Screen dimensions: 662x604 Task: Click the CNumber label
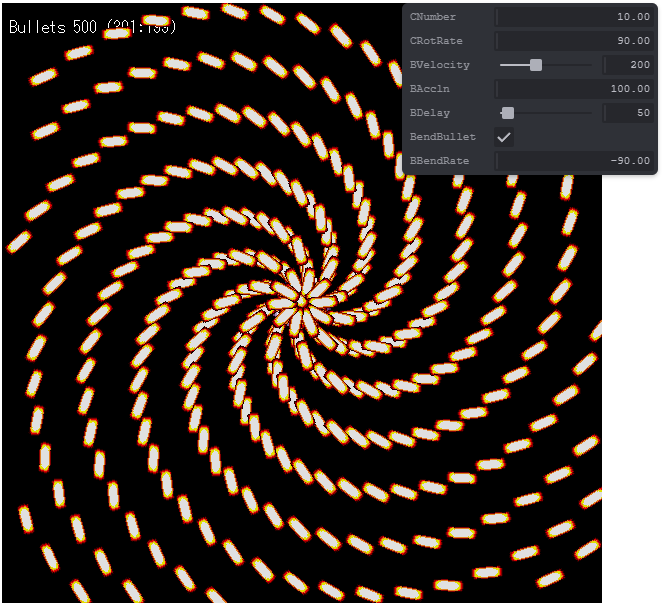click(432, 17)
